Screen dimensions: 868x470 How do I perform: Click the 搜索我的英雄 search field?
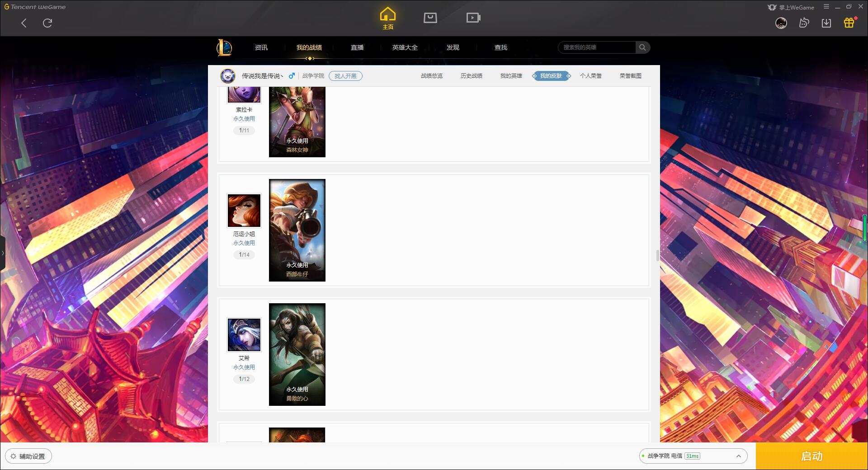click(x=597, y=47)
